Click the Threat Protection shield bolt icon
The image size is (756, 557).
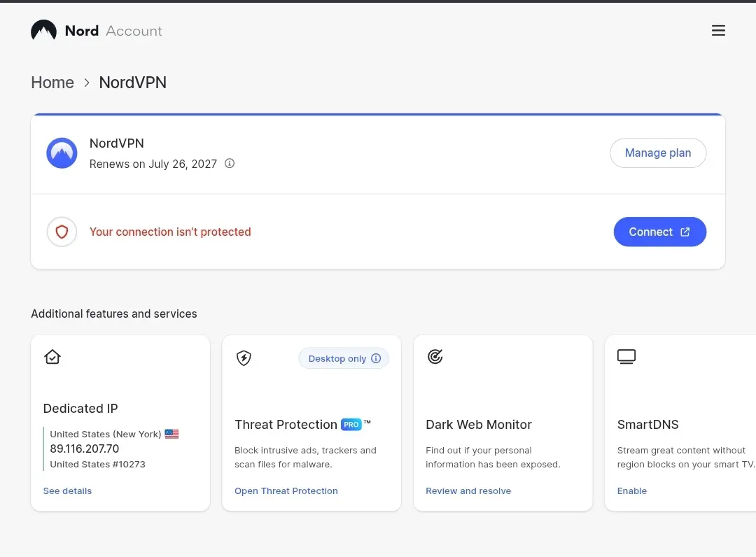(244, 358)
